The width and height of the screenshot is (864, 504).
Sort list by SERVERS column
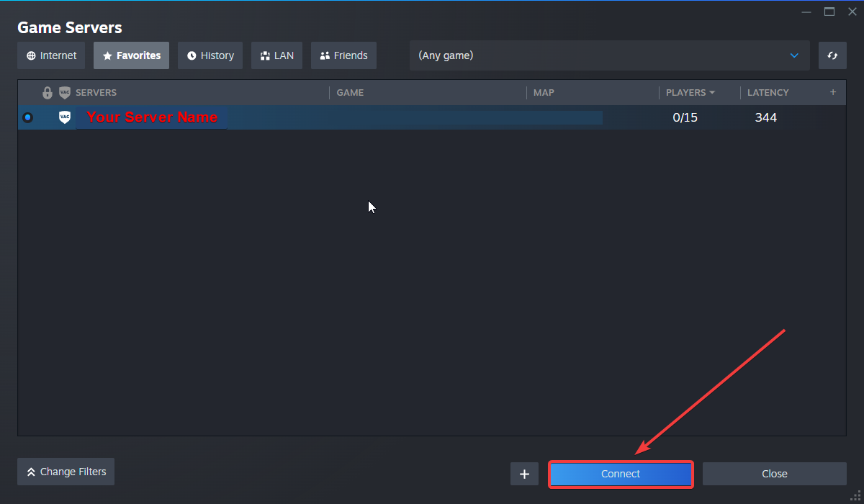tap(96, 93)
